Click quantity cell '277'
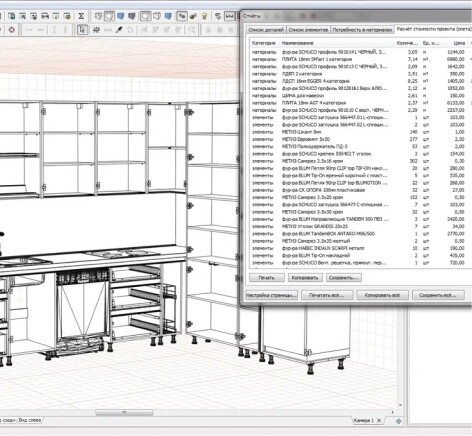Viewport: 472px width, 436px height. click(x=413, y=139)
